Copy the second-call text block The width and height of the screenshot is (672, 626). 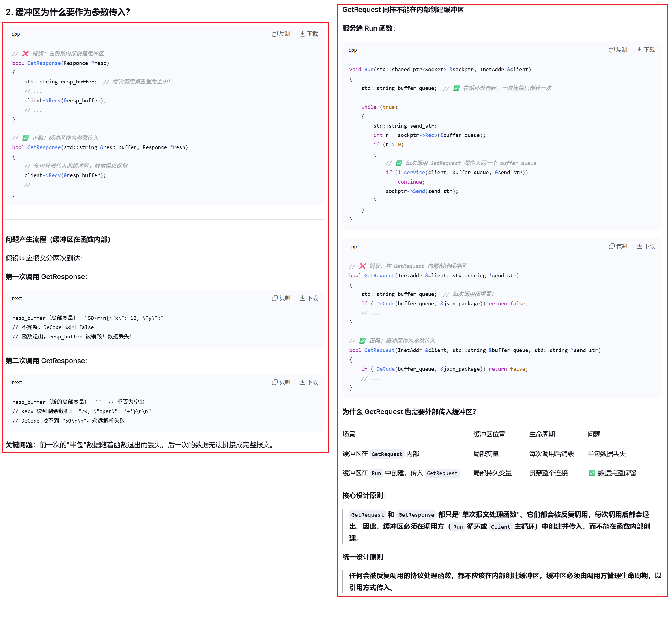pyautogui.click(x=281, y=382)
